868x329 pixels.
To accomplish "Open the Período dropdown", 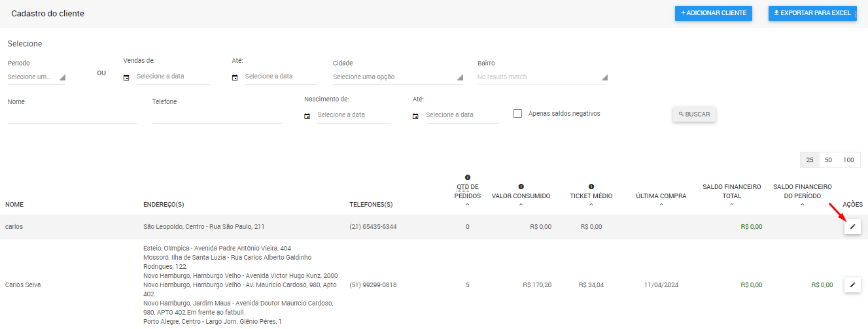I will point(37,77).
